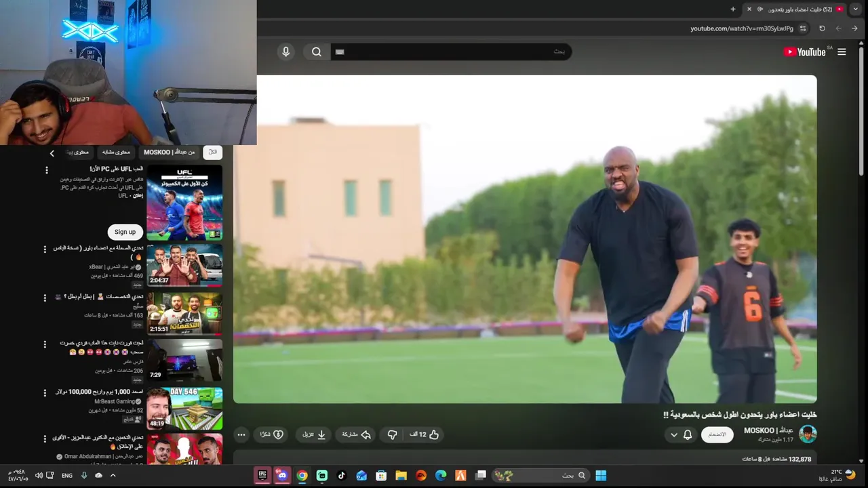Open Microsoft Edge from the taskbar
This screenshot has height=488, width=868.
tap(441, 475)
